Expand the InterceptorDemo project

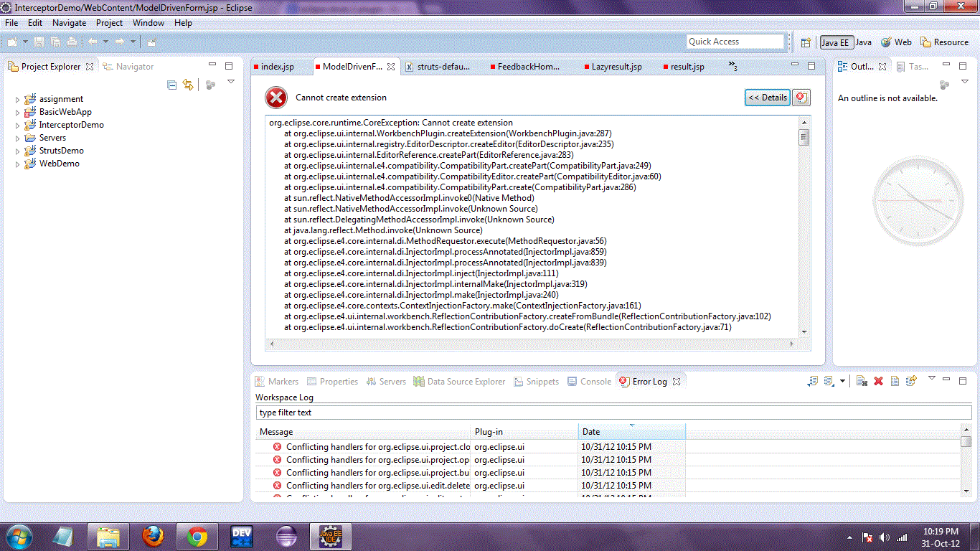[18, 125]
